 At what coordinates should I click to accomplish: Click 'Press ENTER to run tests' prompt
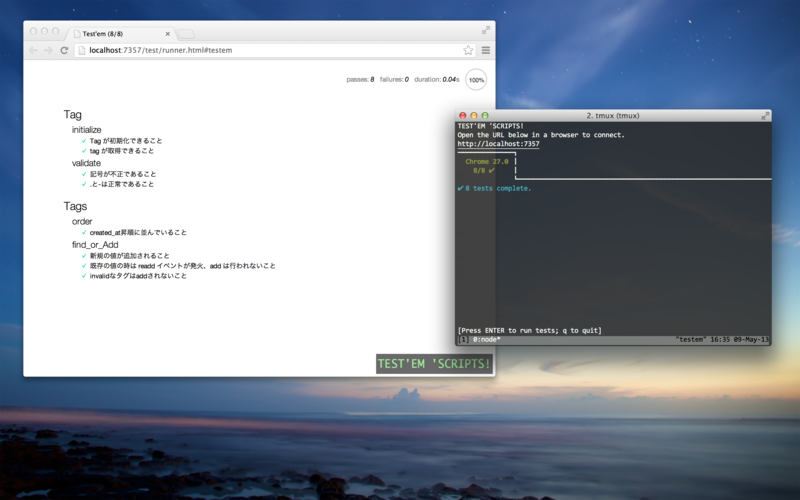[x=530, y=331]
